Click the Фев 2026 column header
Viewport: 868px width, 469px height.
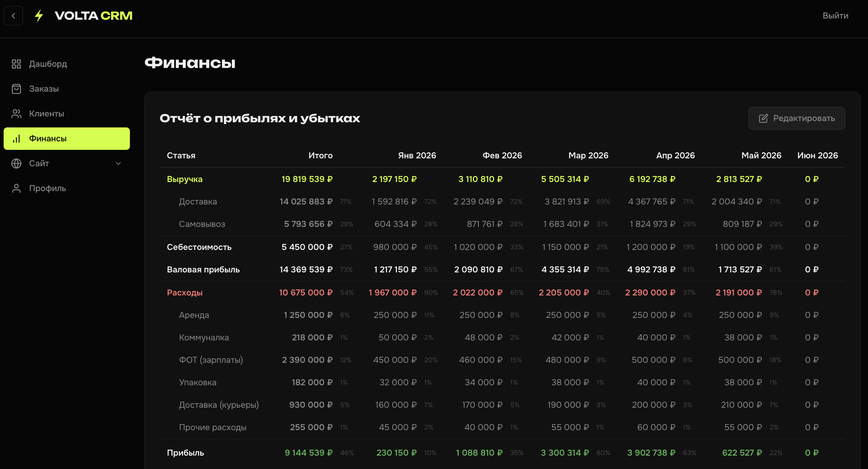[x=502, y=155]
